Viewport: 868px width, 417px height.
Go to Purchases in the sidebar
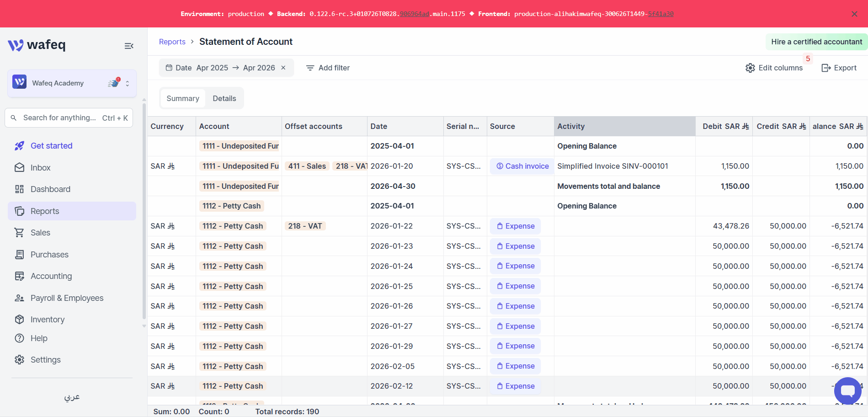(x=72, y=255)
